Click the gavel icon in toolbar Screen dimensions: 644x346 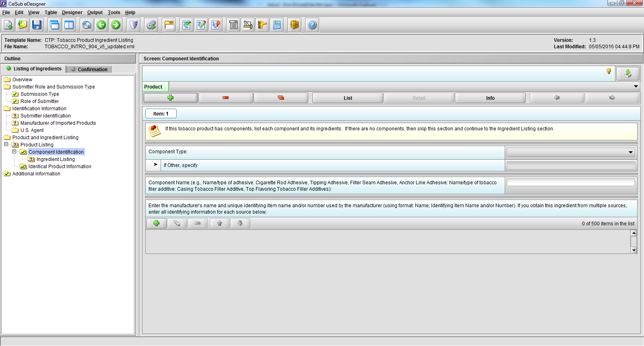(262, 25)
